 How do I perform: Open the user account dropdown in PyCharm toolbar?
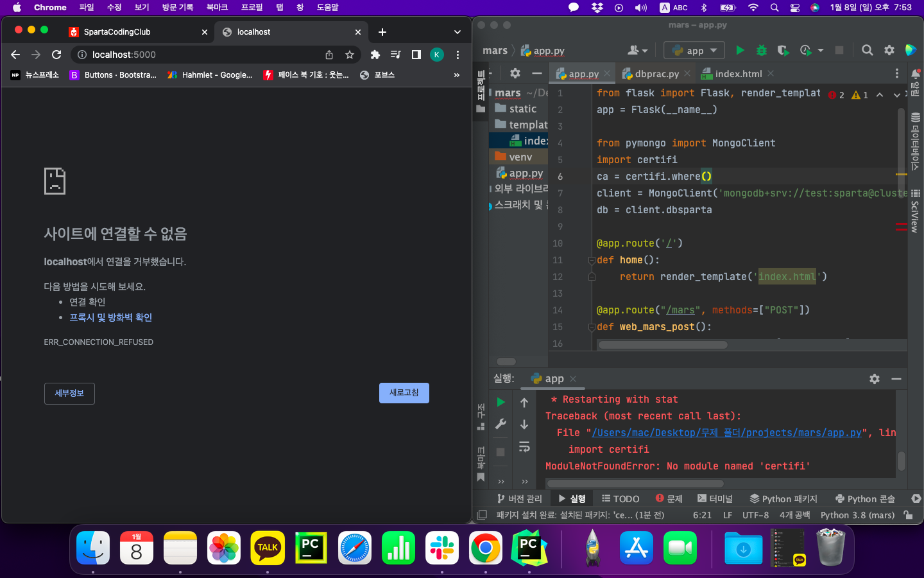(637, 50)
